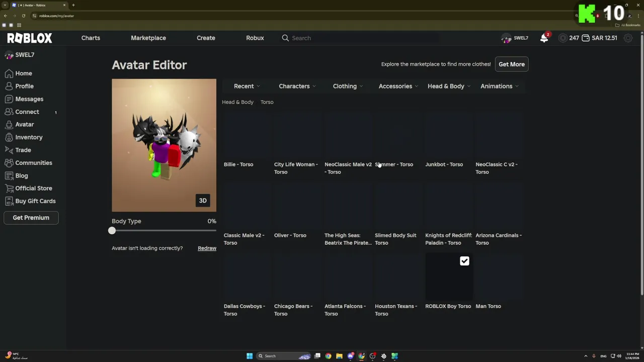Expand the Head & Body dropdown
This screenshot has height=362, width=644.
coord(449,86)
